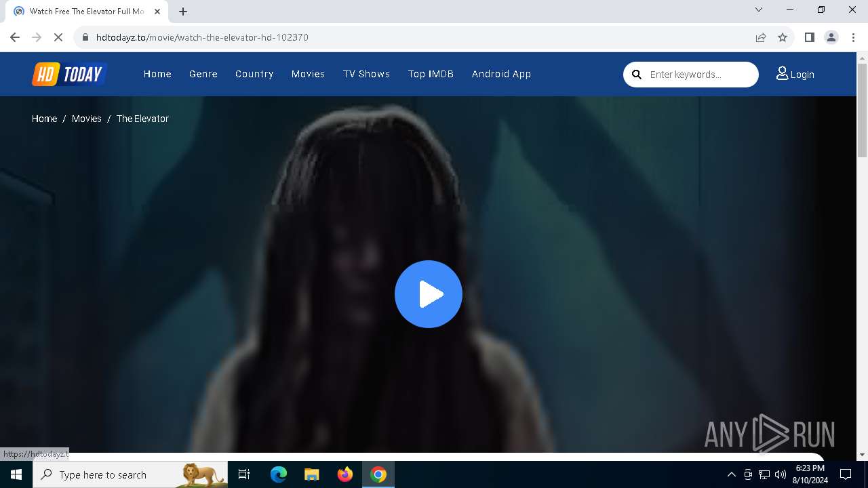Share this page icon in address bar
The image size is (868, 488).
point(761,37)
